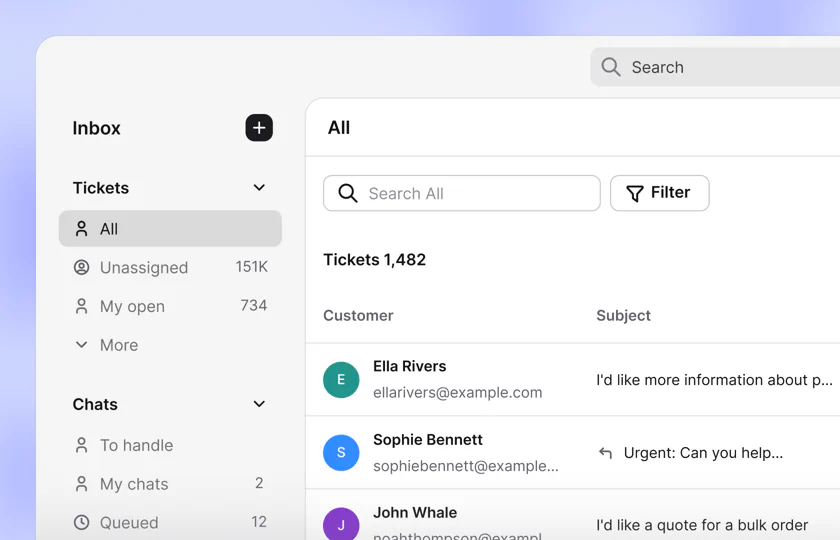Click the sophiebennett@example... email
Image resolution: width=840 pixels, height=540 pixels.
466,466
